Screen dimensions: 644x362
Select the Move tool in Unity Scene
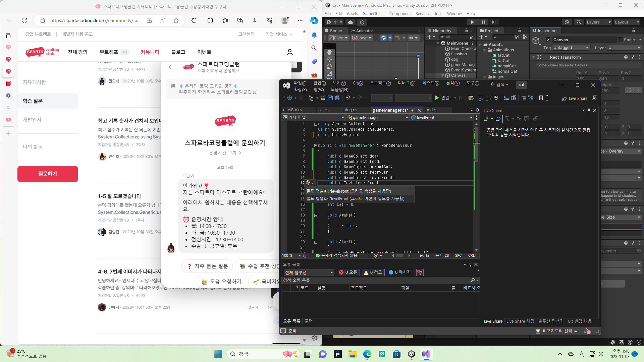tap(329, 59)
